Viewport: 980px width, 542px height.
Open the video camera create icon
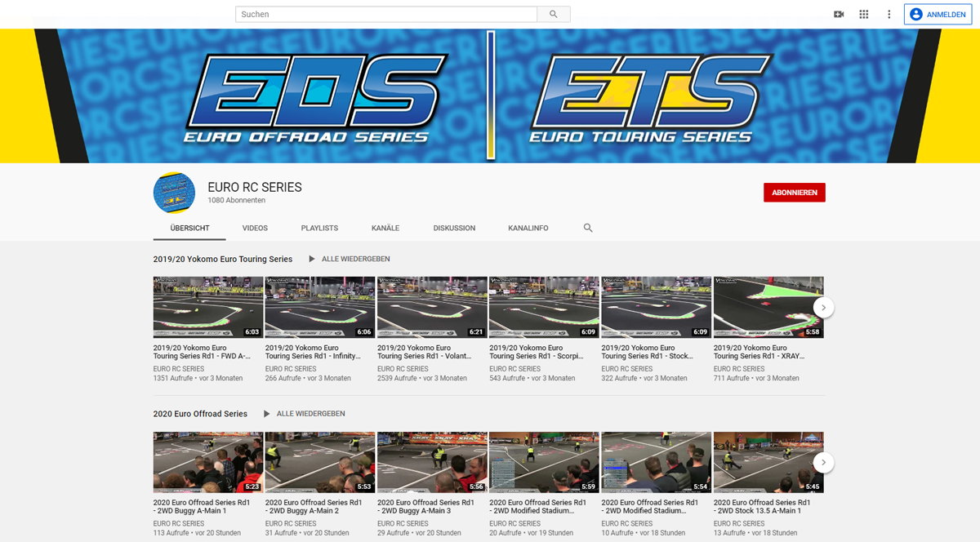pos(839,14)
